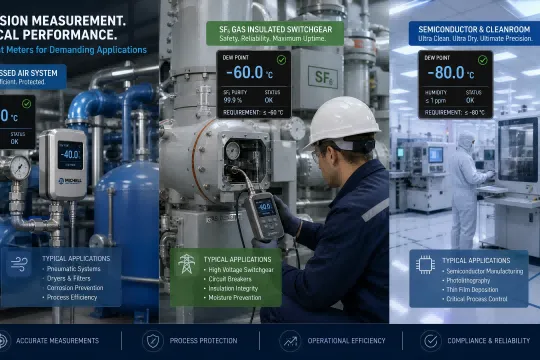Click 'Critical Process Control' list item

point(477,299)
